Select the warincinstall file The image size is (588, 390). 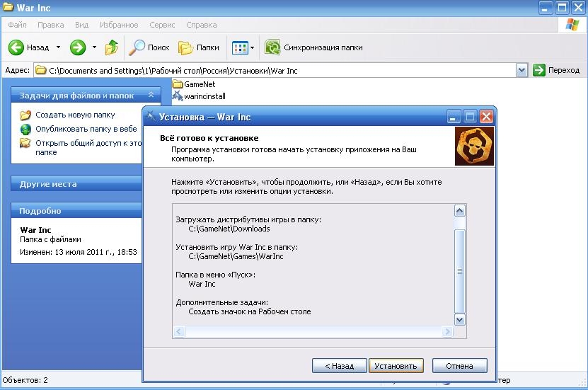(x=199, y=96)
